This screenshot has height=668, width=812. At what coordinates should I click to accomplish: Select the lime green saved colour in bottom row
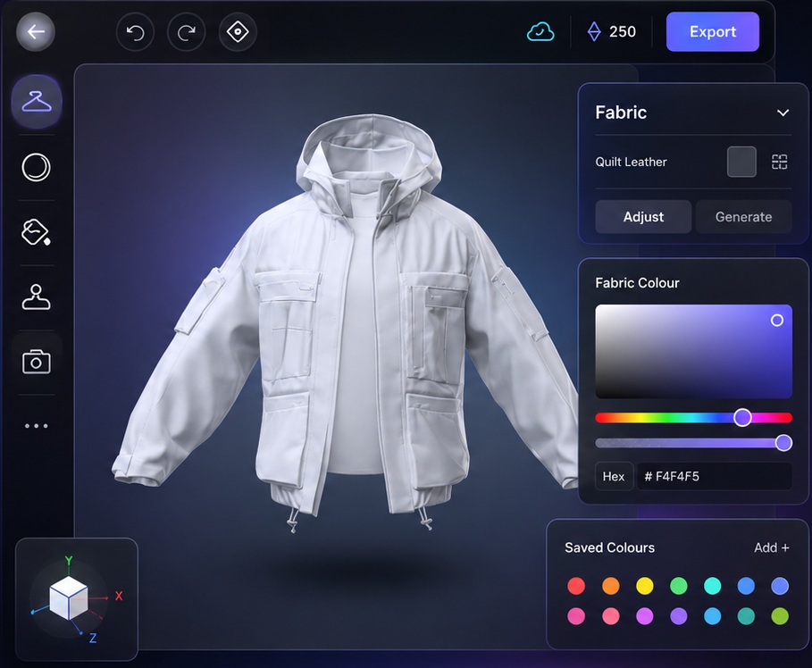[780, 616]
